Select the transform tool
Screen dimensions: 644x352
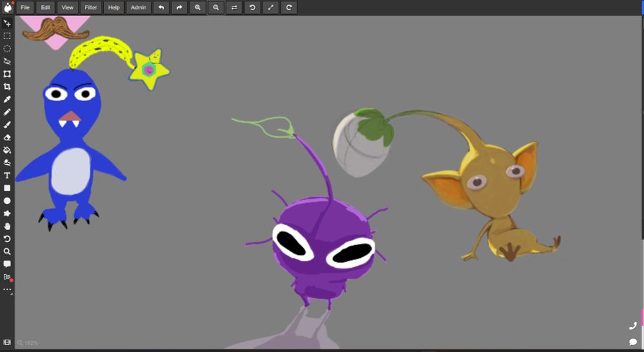click(7, 74)
